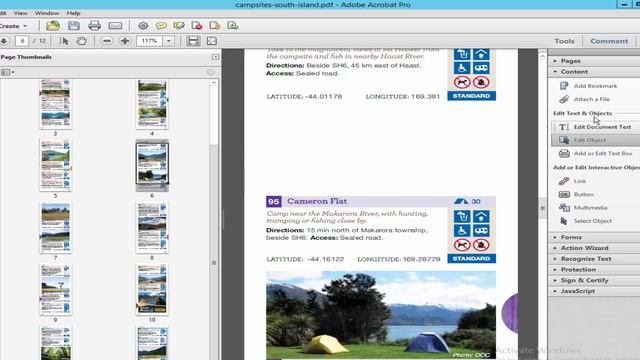This screenshot has height=360, width=640.
Task: Select the Button tool
Action: (x=577, y=194)
